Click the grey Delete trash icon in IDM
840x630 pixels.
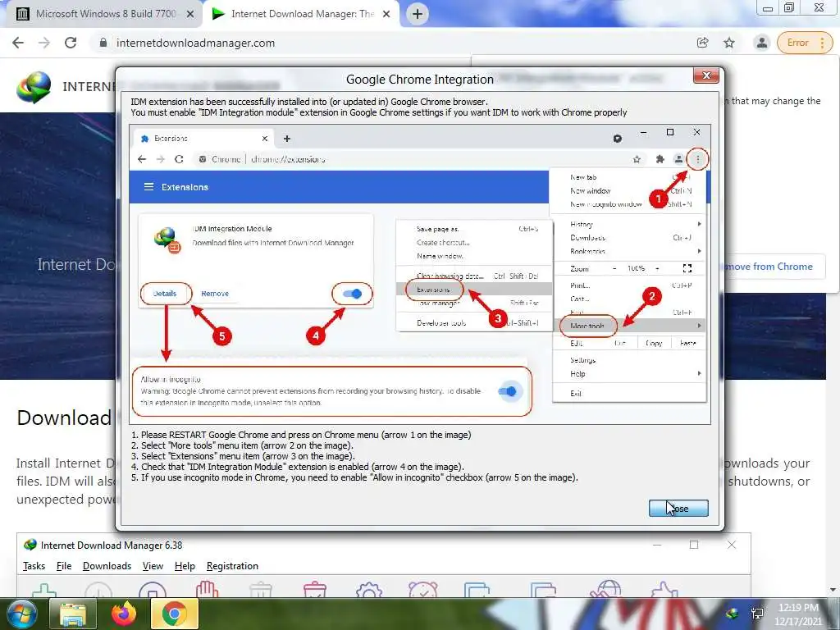pyautogui.click(x=261, y=589)
